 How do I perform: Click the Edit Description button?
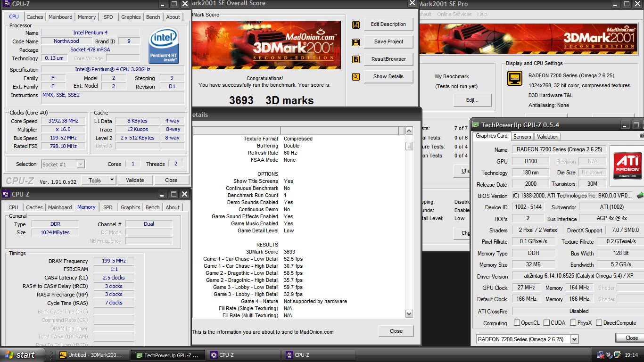[x=388, y=25]
